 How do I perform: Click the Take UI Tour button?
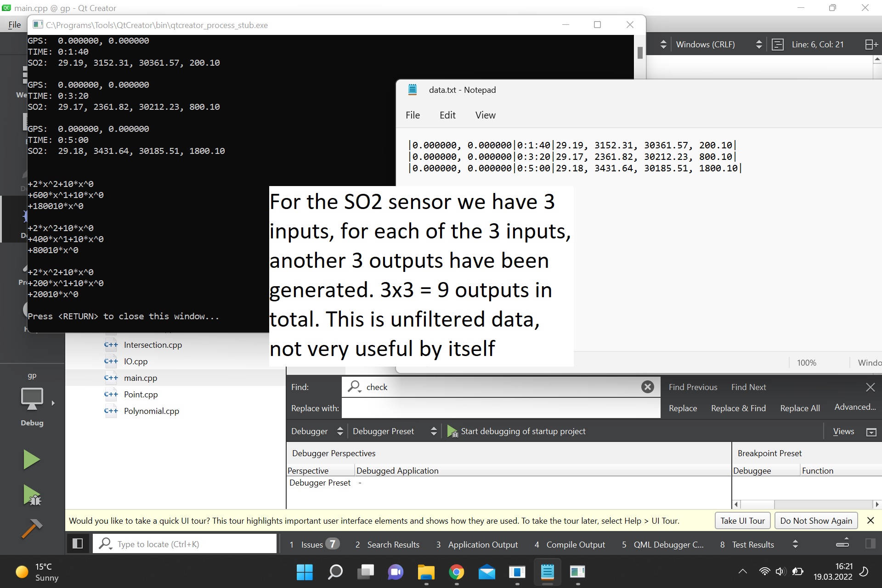(742, 520)
